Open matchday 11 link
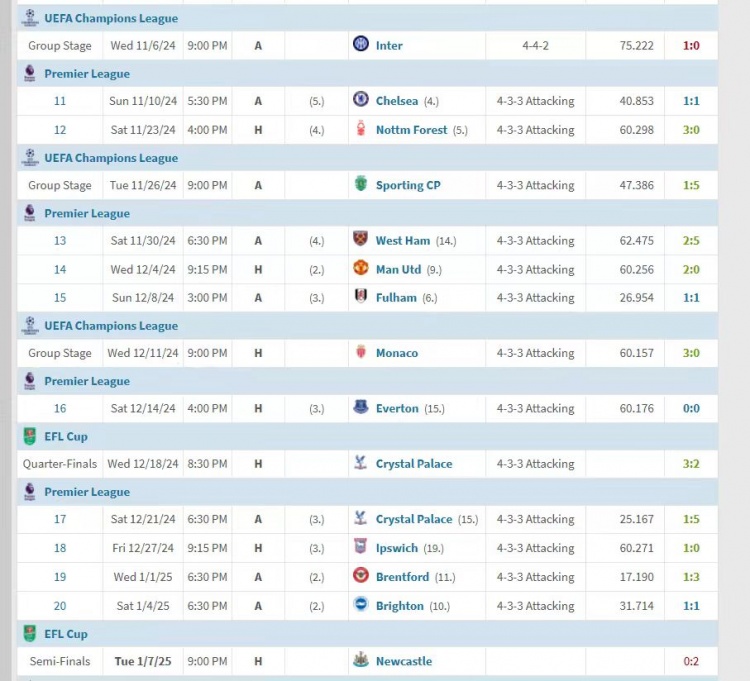 [x=60, y=101]
